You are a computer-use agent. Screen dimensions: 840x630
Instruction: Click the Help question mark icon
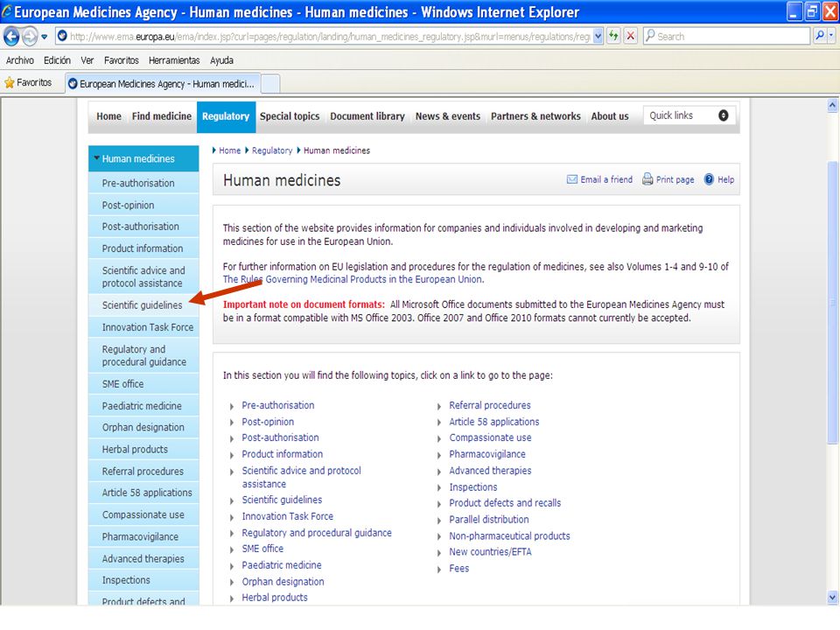(709, 179)
